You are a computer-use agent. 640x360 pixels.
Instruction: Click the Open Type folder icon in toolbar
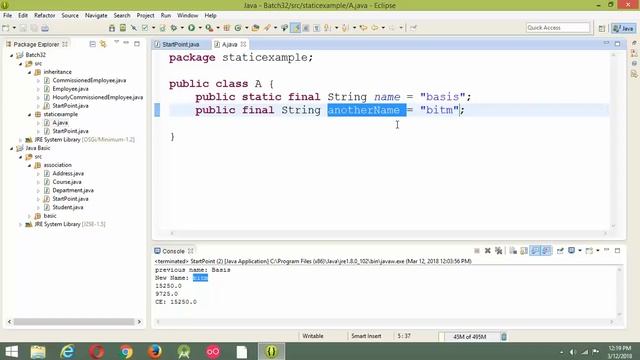pos(256,28)
